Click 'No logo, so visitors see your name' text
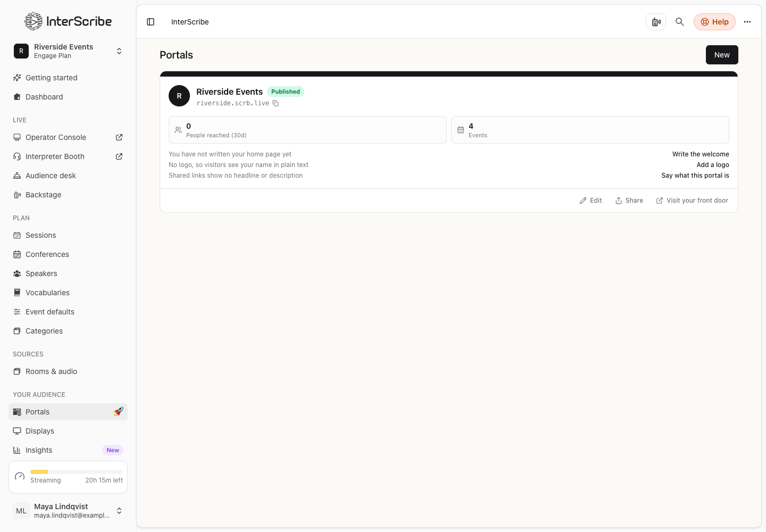The width and height of the screenshot is (766, 532). click(238, 165)
